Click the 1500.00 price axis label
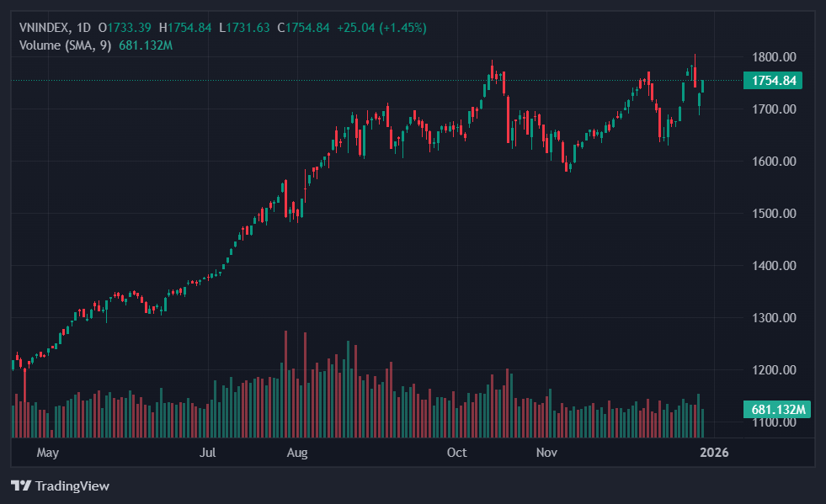 tap(773, 214)
